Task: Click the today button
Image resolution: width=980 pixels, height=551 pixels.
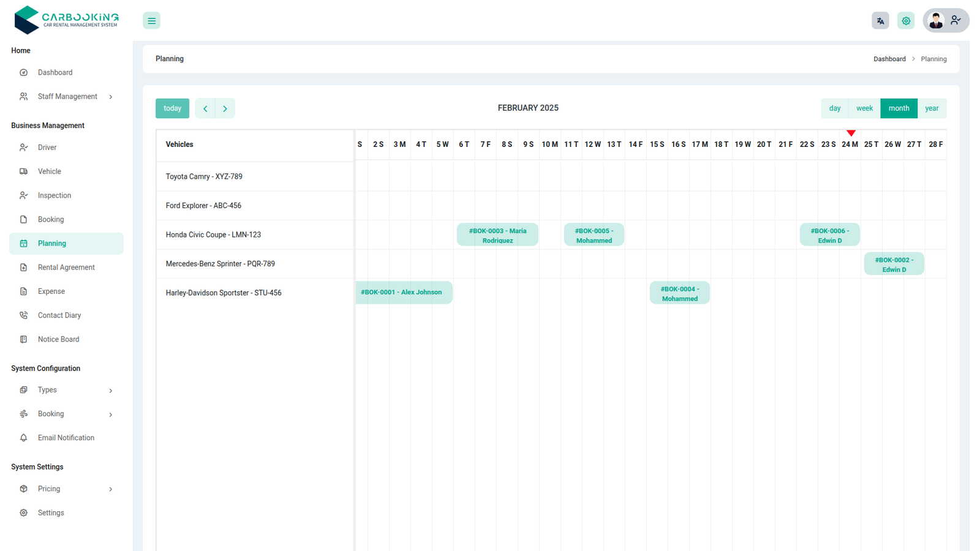Action: 172,108
